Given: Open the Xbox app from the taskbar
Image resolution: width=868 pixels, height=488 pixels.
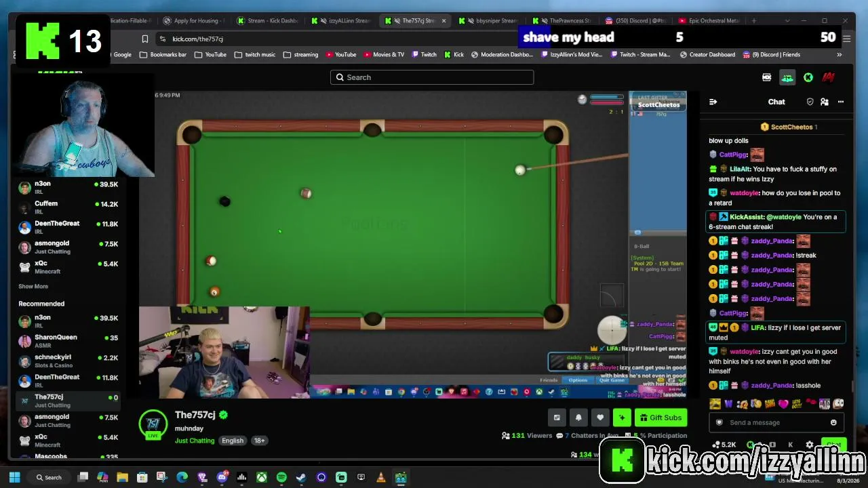Looking at the screenshot, I should pyautogui.click(x=261, y=477).
